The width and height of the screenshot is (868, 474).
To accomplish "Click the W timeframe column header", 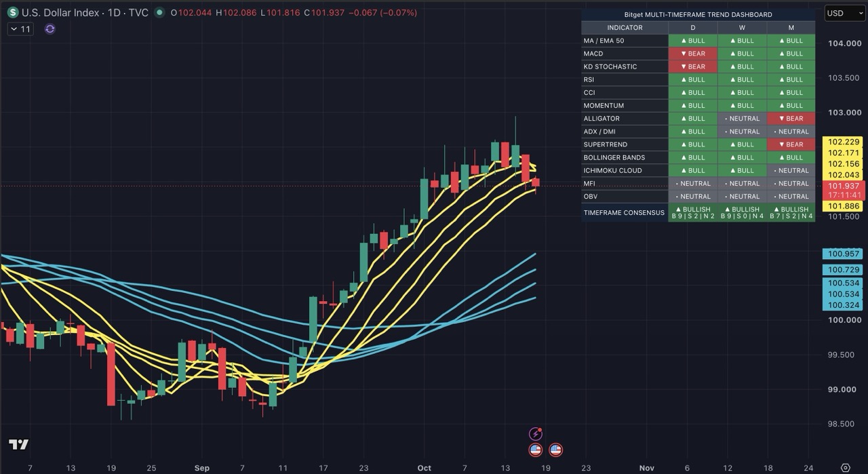I will (742, 28).
